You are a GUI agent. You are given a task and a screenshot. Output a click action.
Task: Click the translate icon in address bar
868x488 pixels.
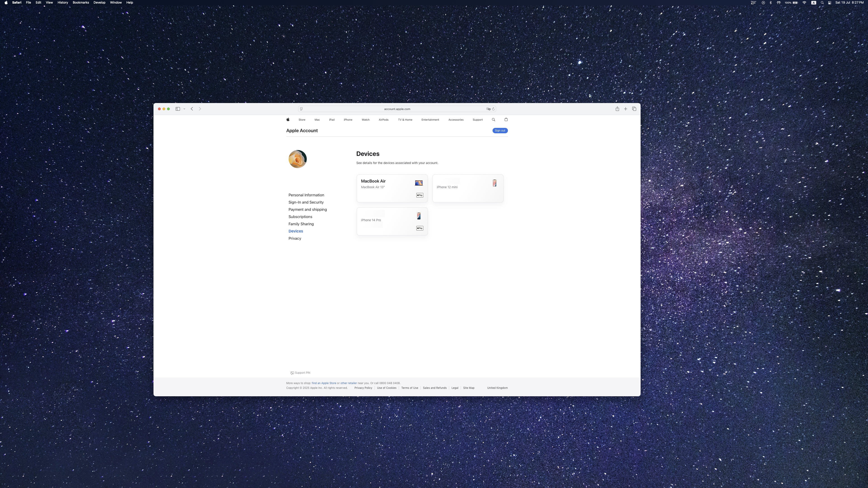click(x=488, y=109)
